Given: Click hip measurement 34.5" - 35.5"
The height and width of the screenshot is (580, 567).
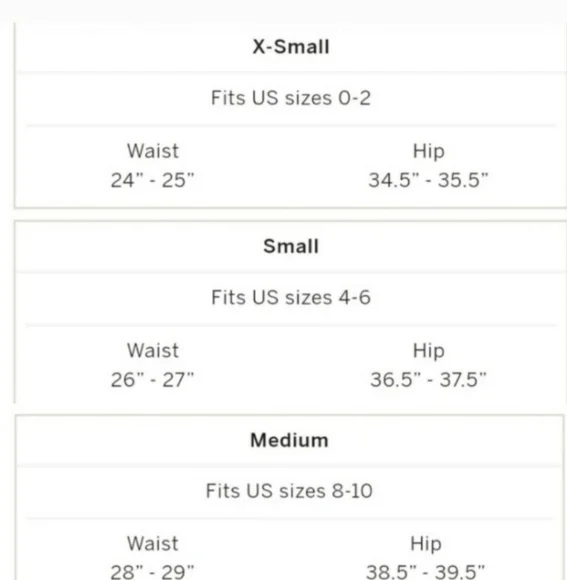Looking at the screenshot, I should pos(428,181).
